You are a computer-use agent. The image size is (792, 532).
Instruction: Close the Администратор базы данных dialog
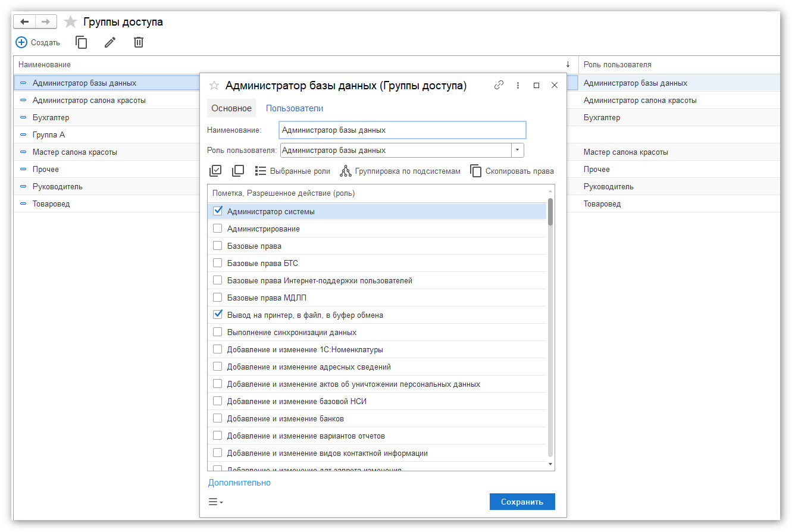click(x=555, y=85)
